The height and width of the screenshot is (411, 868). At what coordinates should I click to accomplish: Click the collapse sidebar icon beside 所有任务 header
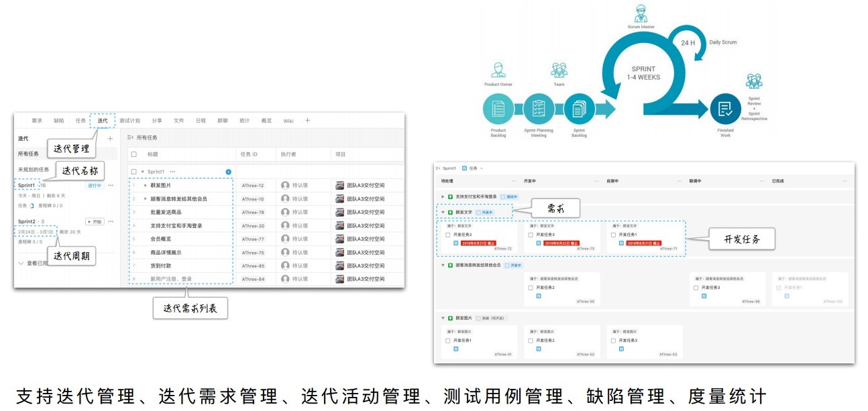pos(130,137)
